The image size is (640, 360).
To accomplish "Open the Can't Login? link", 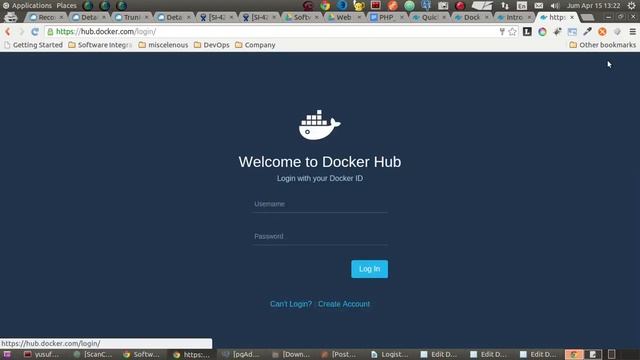I will tap(291, 304).
